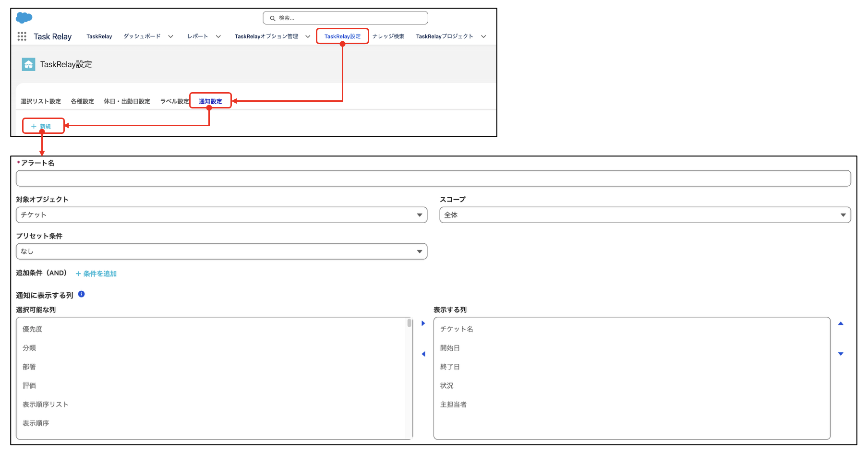868x453 pixels.
Task: Open the TaskRelay nav tab
Action: tap(99, 36)
